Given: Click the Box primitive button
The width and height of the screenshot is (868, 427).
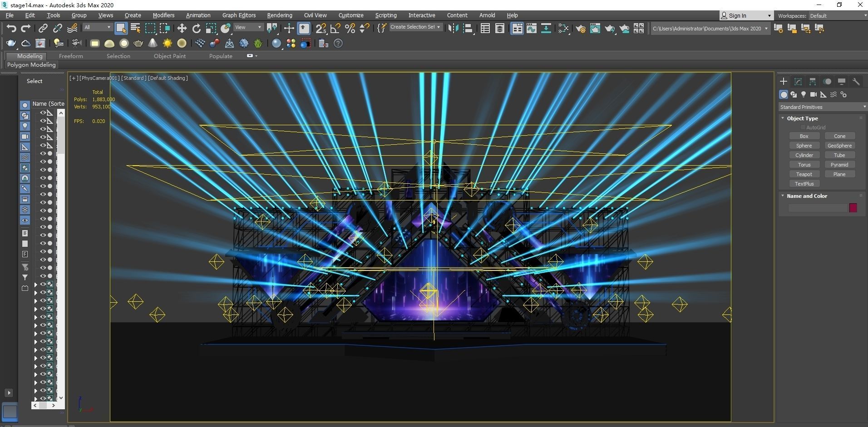Looking at the screenshot, I should pos(804,136).
